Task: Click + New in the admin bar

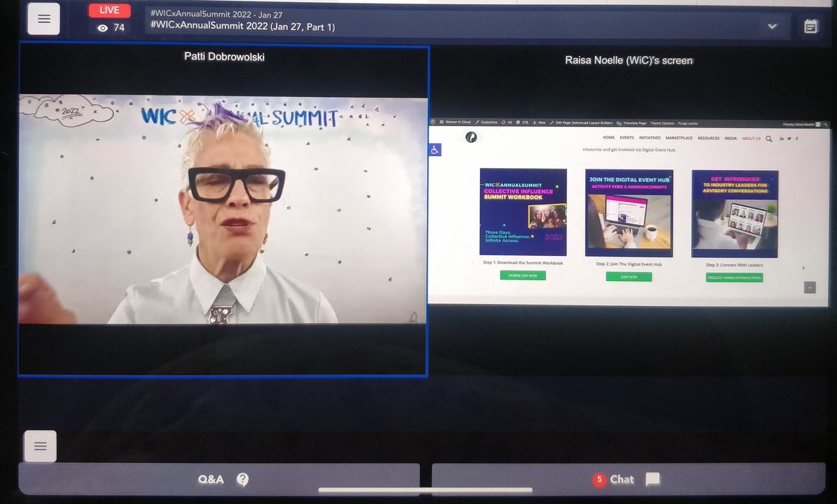Action: 539,122
